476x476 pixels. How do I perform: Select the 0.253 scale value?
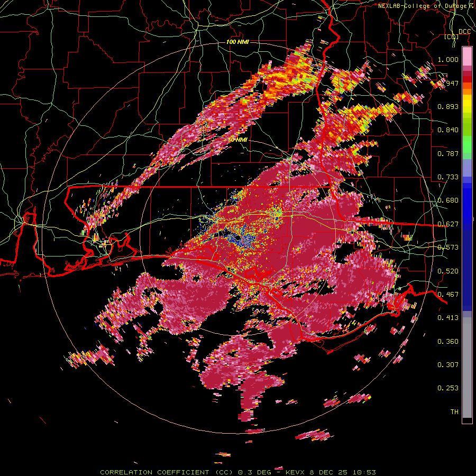448,388
